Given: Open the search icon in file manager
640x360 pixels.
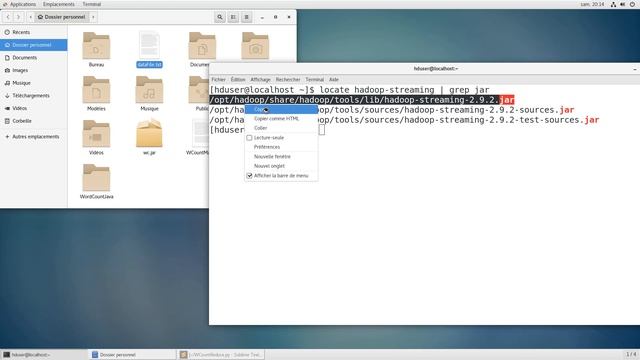Looking at the screenshot, I should [220, 17].
